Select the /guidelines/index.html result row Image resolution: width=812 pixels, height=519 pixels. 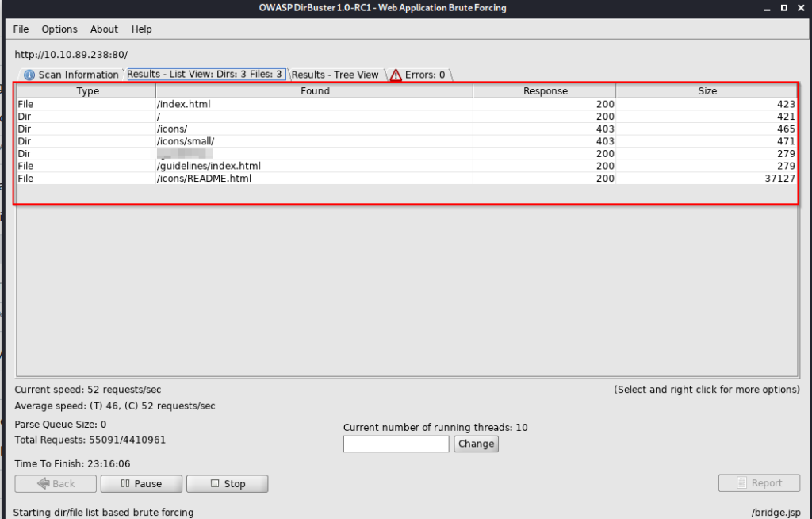pyautogui.click(x=209, y=166)
